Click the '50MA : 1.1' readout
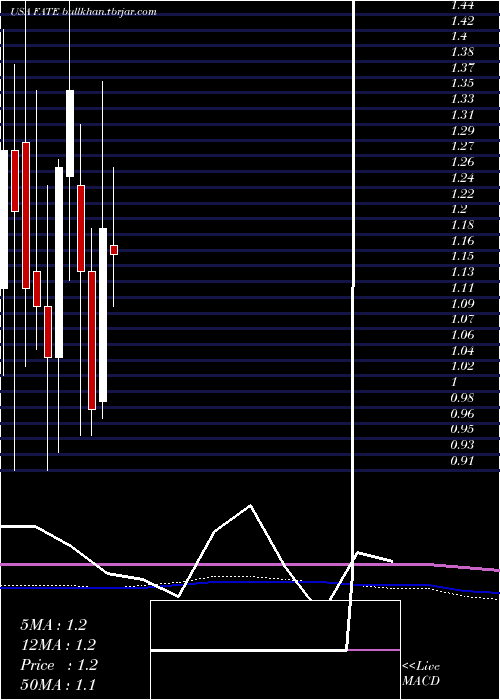The image size is (500, 700). click(x=58, y=685)
